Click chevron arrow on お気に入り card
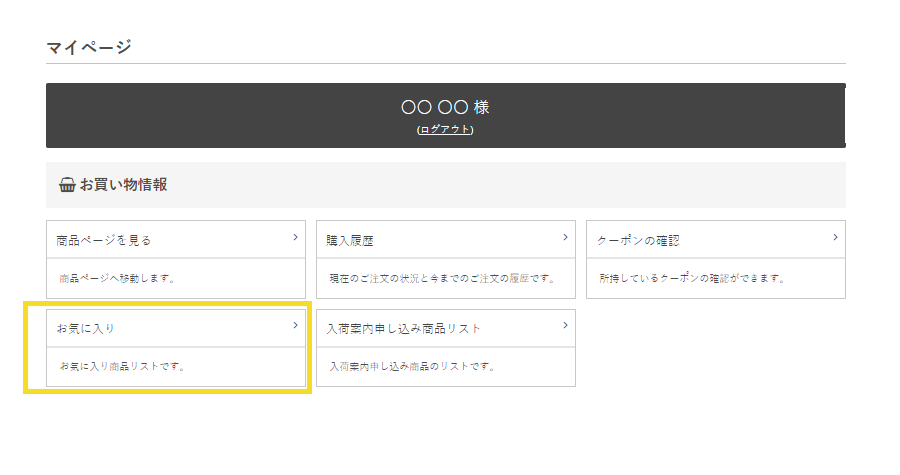This screenshot has height=475, width=900. [296, 325]
